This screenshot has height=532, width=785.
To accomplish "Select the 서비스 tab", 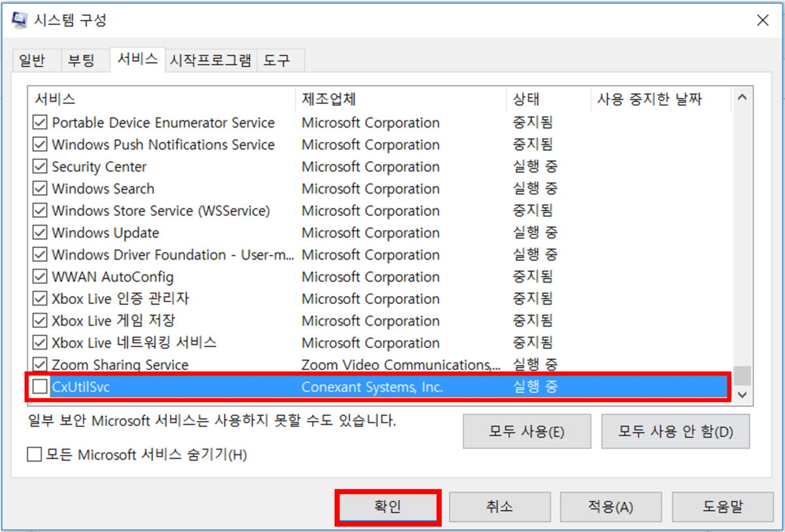I will (x=137, y=59).
